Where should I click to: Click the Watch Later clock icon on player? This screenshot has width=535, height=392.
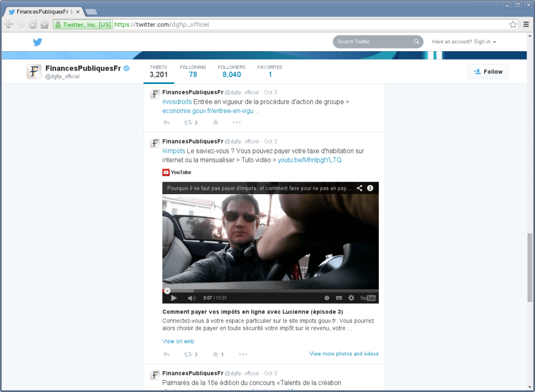point(327,298)
